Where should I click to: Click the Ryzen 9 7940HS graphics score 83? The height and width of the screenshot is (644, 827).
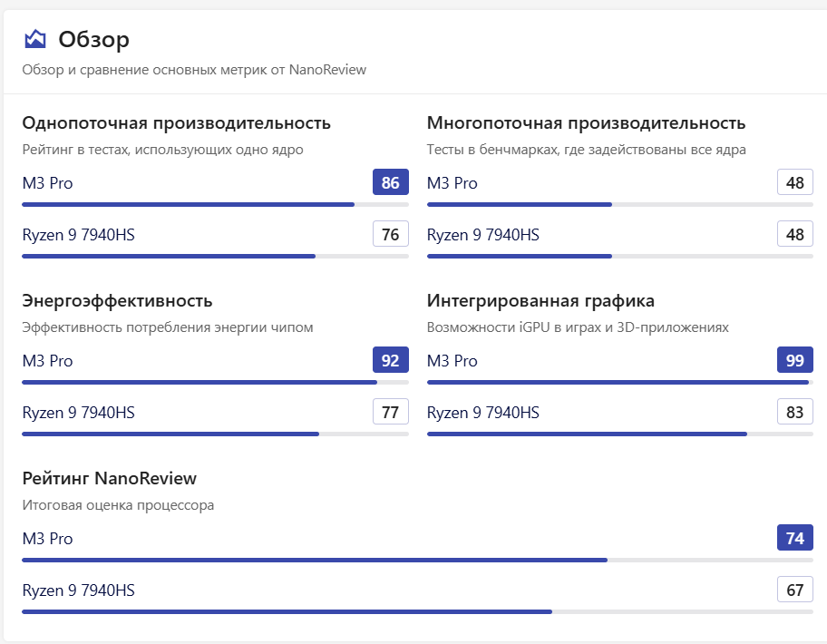coord(795,412)
